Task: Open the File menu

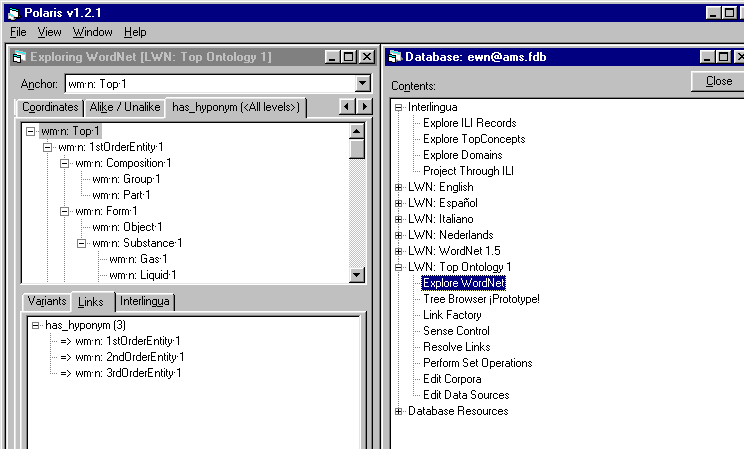Action: (18, 32)
